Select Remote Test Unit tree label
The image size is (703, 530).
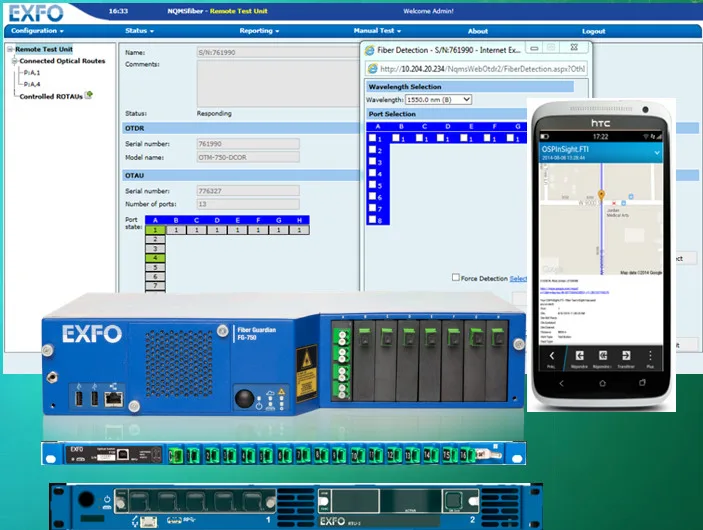coord(44,49)
